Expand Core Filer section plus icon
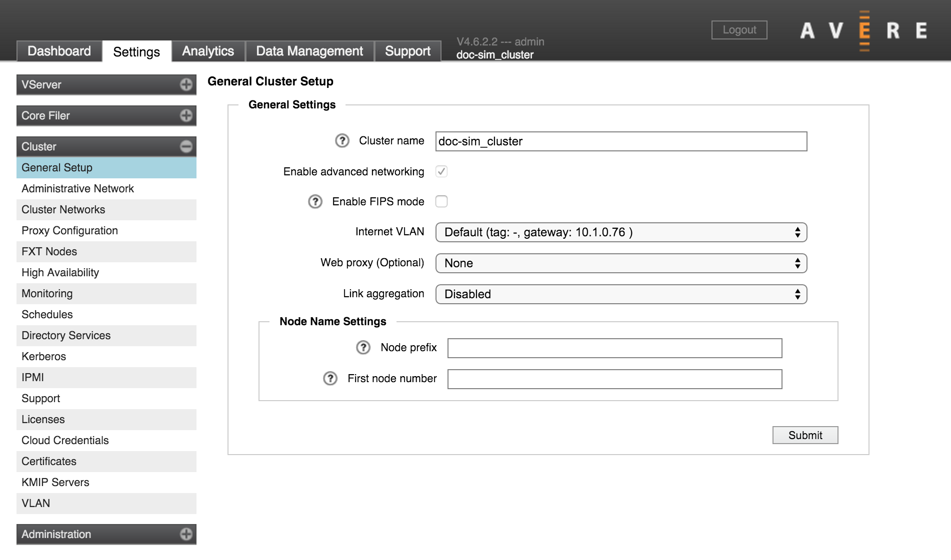The height and width of the screenshot is (560, 951). tap(186, 116)
